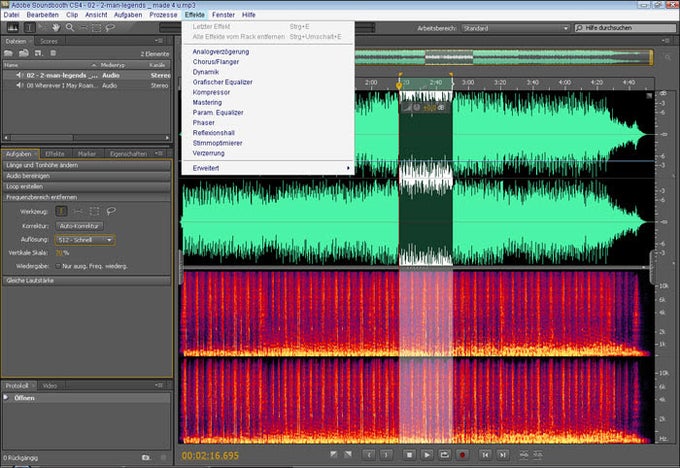Expand Gleiche Lautstärke section
Image resolution: width=680 pixels, height=468 pixels.
click(x=86, y=281)
